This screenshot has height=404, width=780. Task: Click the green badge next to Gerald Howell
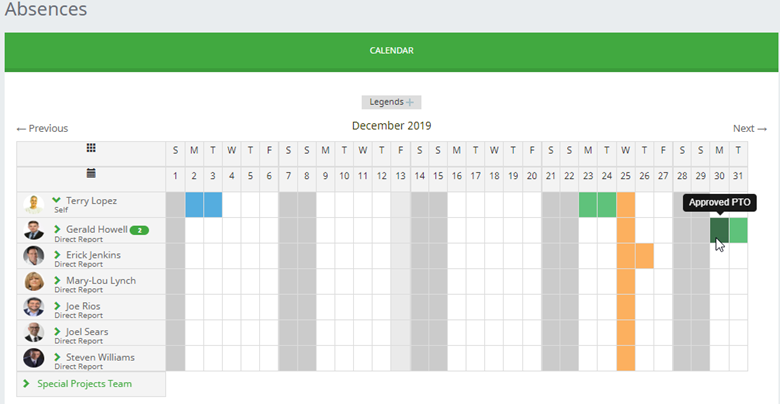(x=139, y=230)
